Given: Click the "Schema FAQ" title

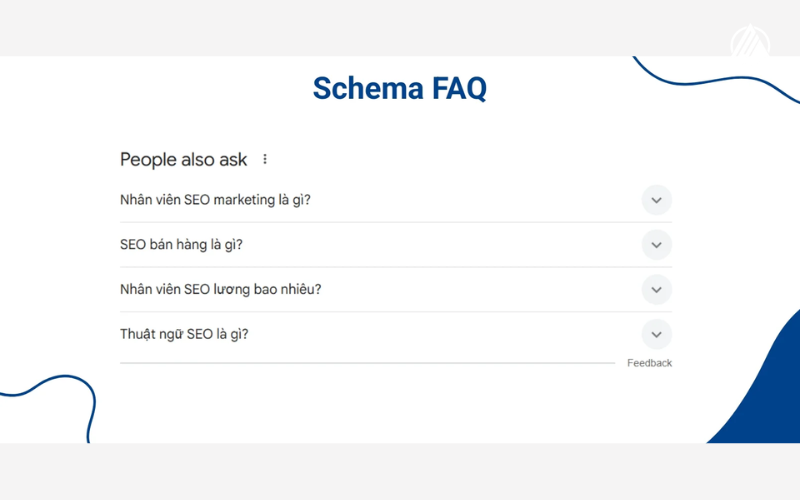Looking at the screenshot, I should 399,88.
